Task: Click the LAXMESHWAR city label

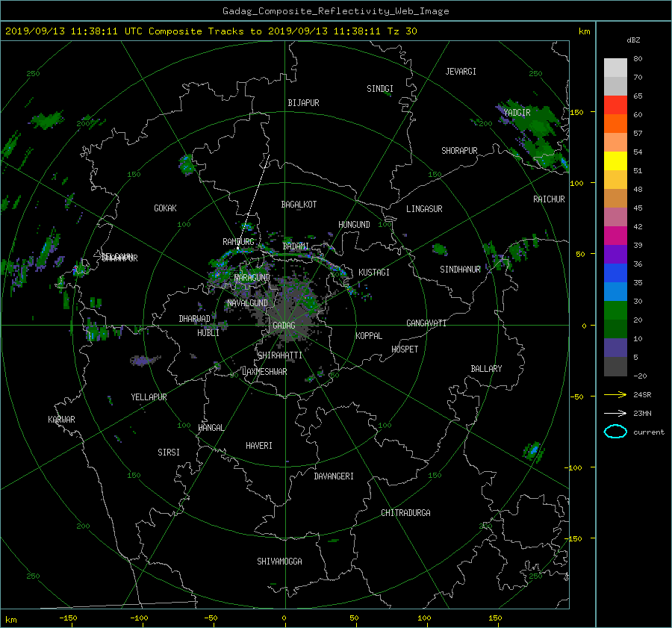Action: coord(264,372)
